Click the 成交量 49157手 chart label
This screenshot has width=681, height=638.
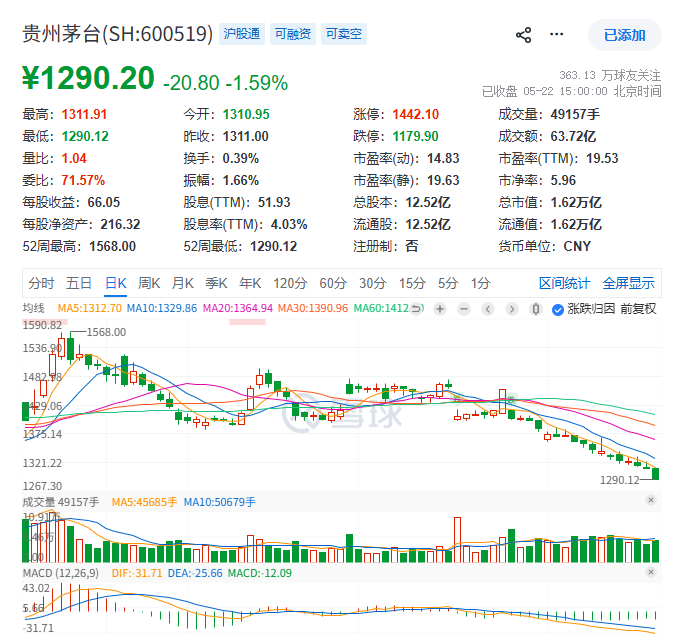point(61,502)
